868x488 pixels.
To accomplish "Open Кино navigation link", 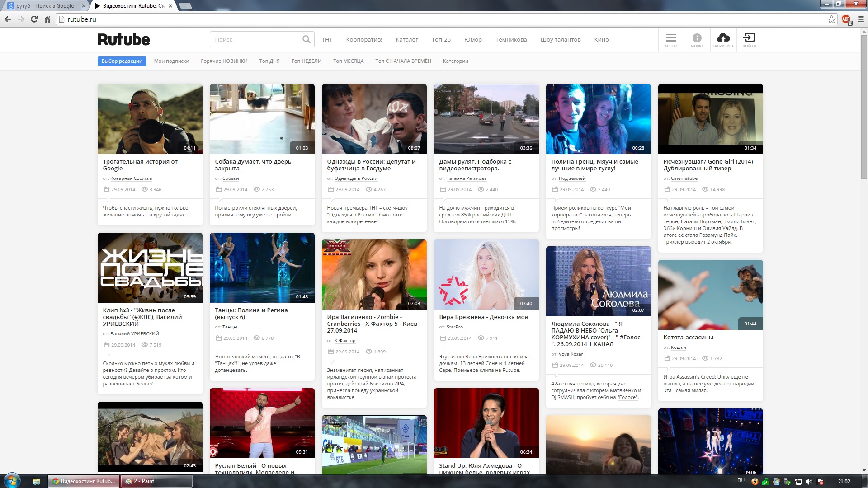I will pos(601,40).
